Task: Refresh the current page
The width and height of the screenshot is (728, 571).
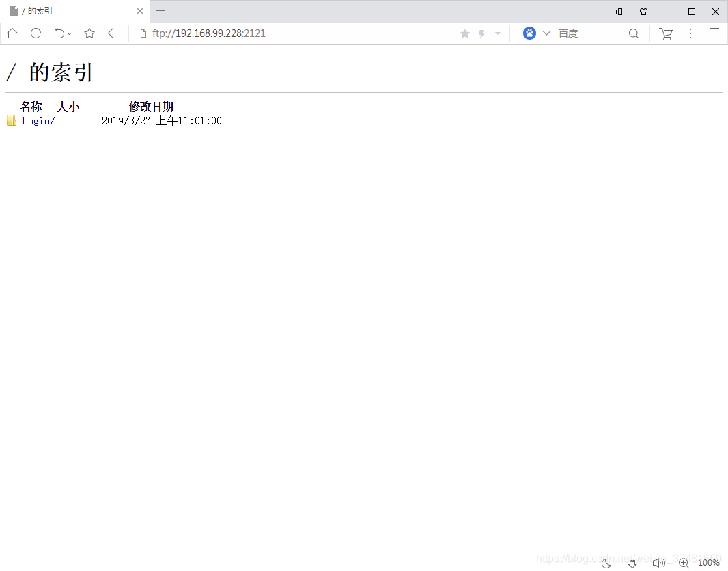Action: click(36, 33)
